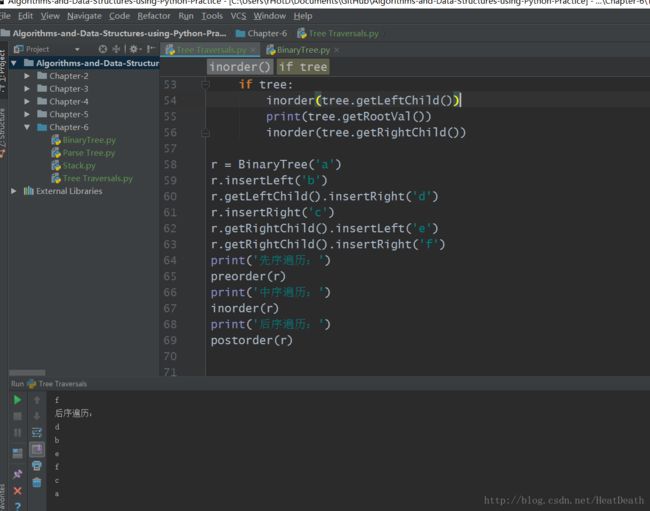Open the Navigate menu
Image resolution: width=650 pixels, height=511 pixels.
tap(84, 16)
